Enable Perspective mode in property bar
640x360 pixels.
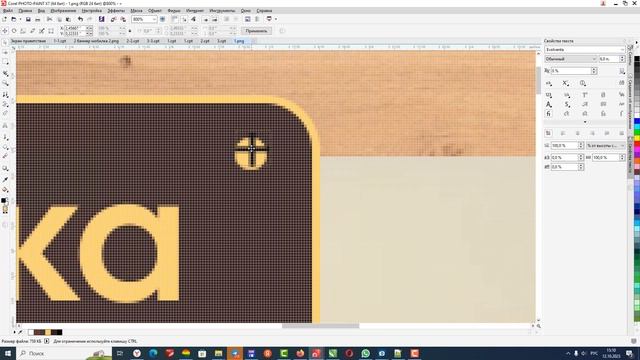[51, 31]
